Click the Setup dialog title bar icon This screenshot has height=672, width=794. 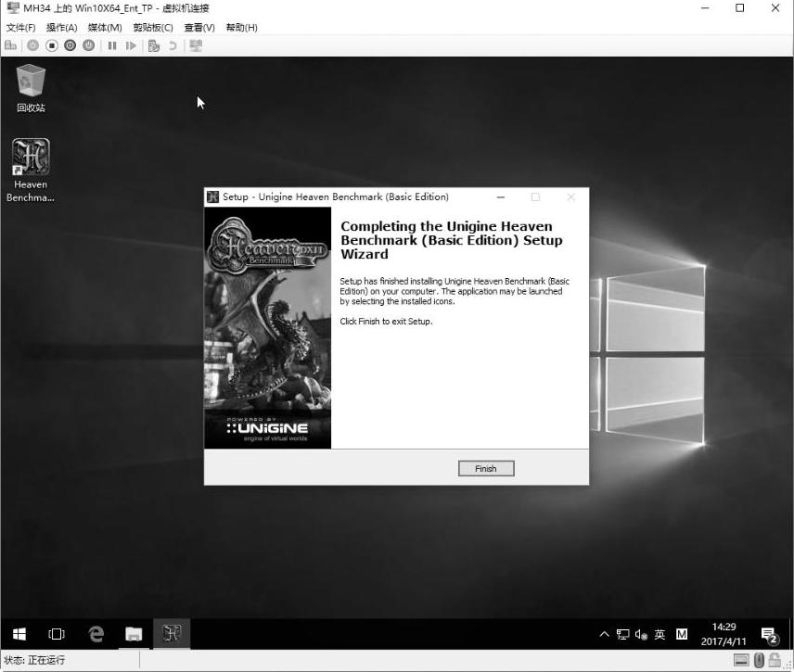tap(212, 197)
